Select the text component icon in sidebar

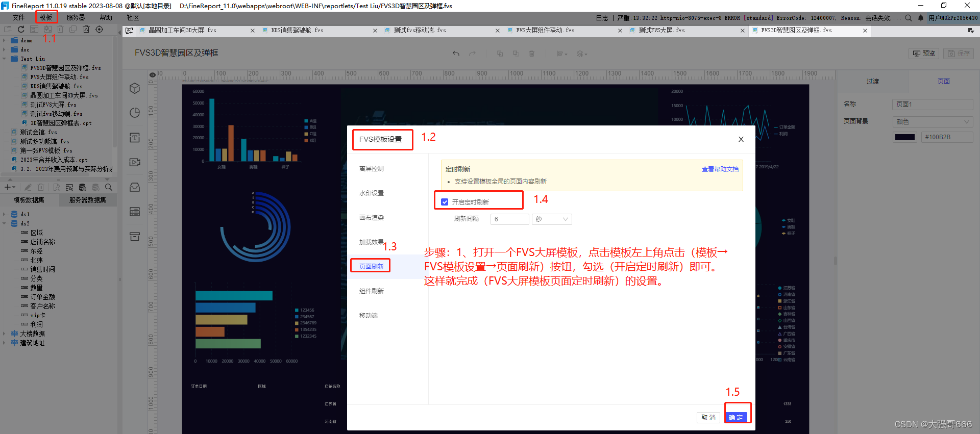click(x=135, y=138)
